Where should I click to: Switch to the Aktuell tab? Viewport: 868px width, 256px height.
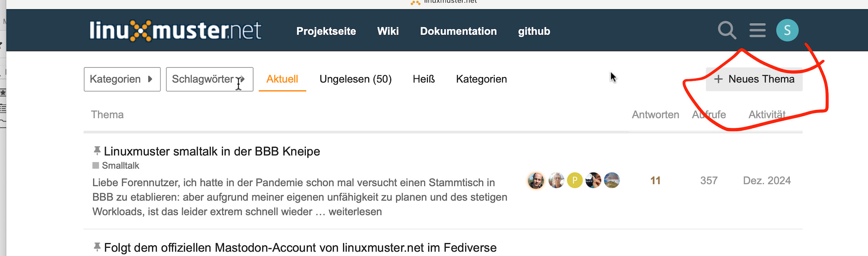[x=282, y=79]
